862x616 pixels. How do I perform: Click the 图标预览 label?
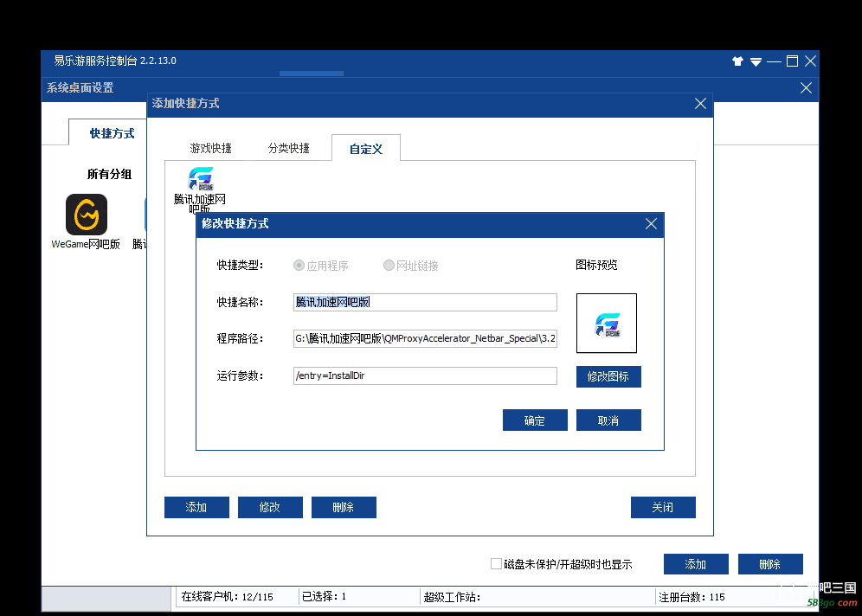pyautogui.click(x=596, y=266)
